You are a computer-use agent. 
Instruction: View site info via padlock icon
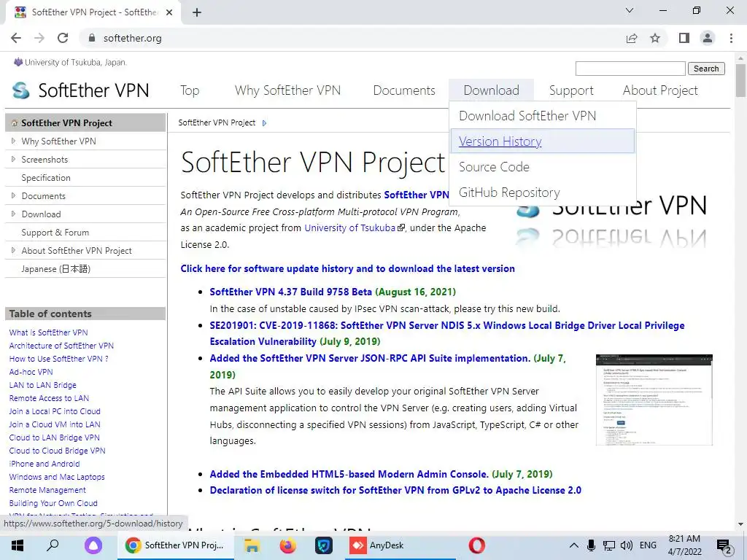point(92,38)
